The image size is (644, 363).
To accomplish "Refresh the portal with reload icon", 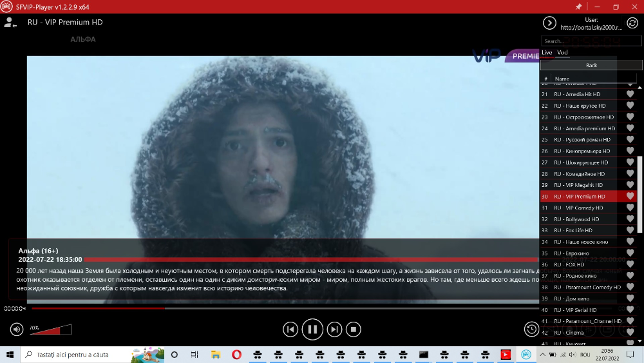I will click(x=632, y=23).
